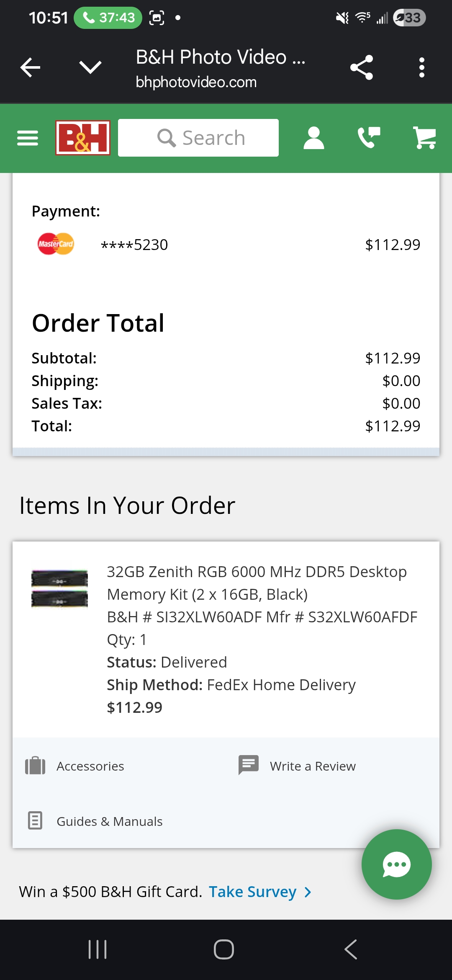Viewport: 452px width, 980px height.
Task: Tap the ongoing call timer pill
Action: tap(108, 18)
